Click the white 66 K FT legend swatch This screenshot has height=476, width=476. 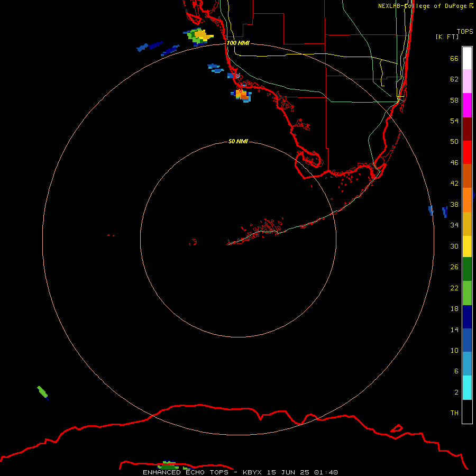click(x=467, y=58)
